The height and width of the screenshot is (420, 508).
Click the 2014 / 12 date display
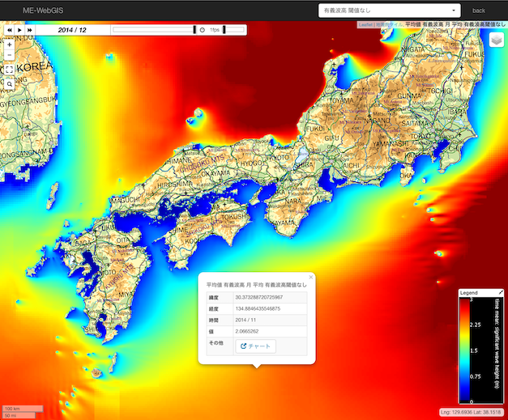click(72, 30)
